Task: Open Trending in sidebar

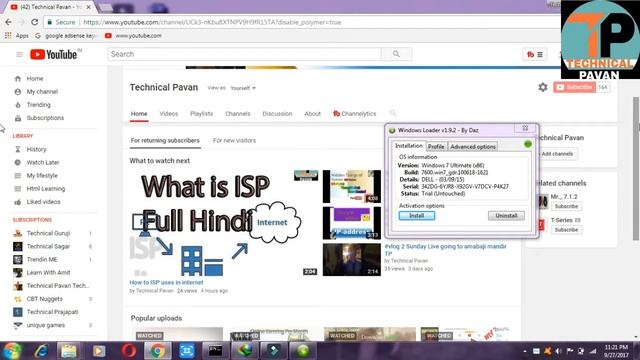Action: point(38,104)
